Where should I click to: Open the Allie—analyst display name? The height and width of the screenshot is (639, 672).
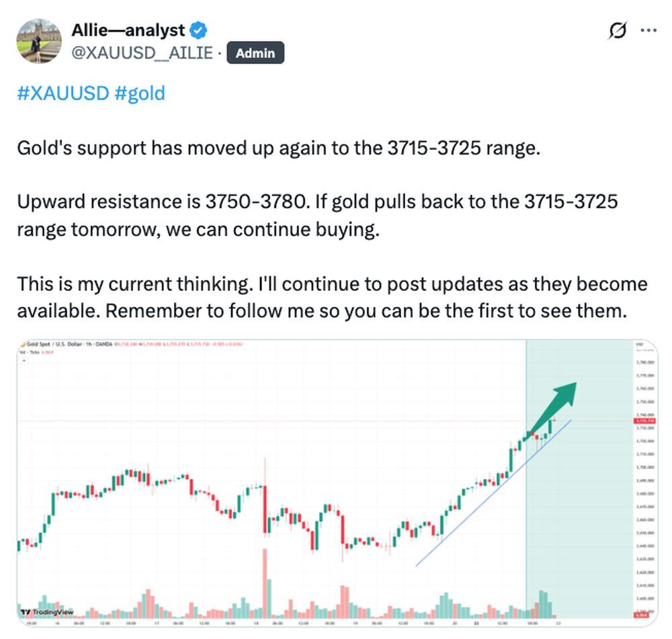pos(128,30)
